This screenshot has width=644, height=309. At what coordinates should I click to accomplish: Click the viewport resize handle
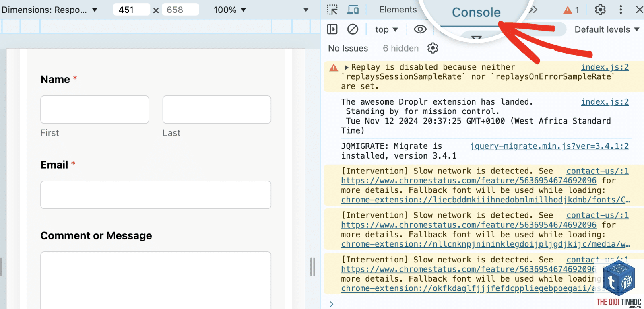(x=312, y=267)
